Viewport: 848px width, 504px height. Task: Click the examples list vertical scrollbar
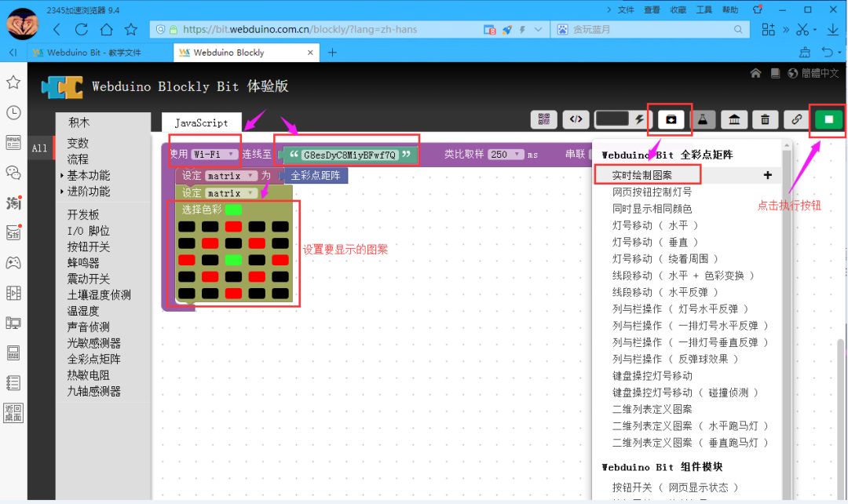(x=786, y=319)
